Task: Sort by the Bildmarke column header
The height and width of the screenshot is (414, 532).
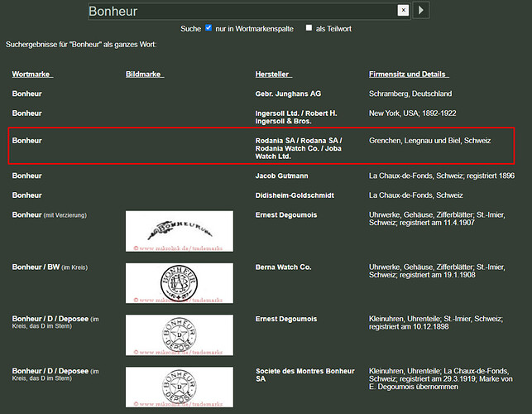Action: tap(145, 74)
